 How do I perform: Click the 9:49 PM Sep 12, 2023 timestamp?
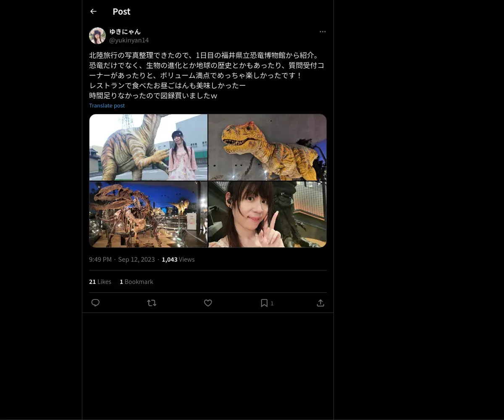tap(122, 260)
